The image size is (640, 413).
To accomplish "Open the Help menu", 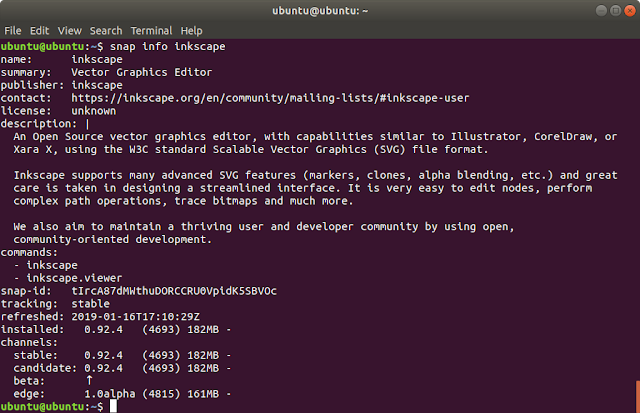I will [x=191, y=31].
